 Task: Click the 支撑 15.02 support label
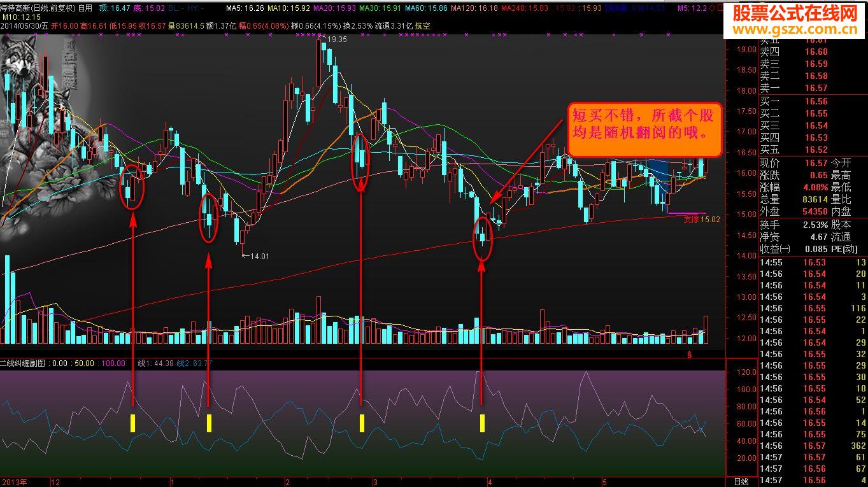point(702,220)
